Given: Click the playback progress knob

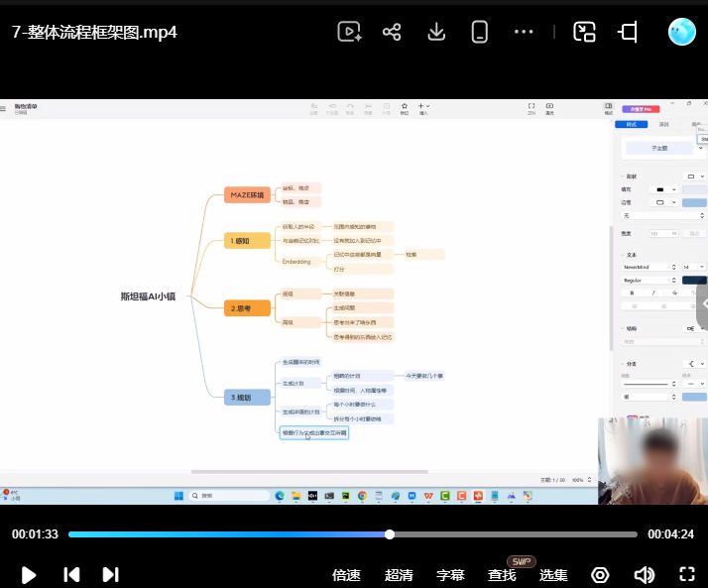Looking at the screenshot, I should (390, 534).
